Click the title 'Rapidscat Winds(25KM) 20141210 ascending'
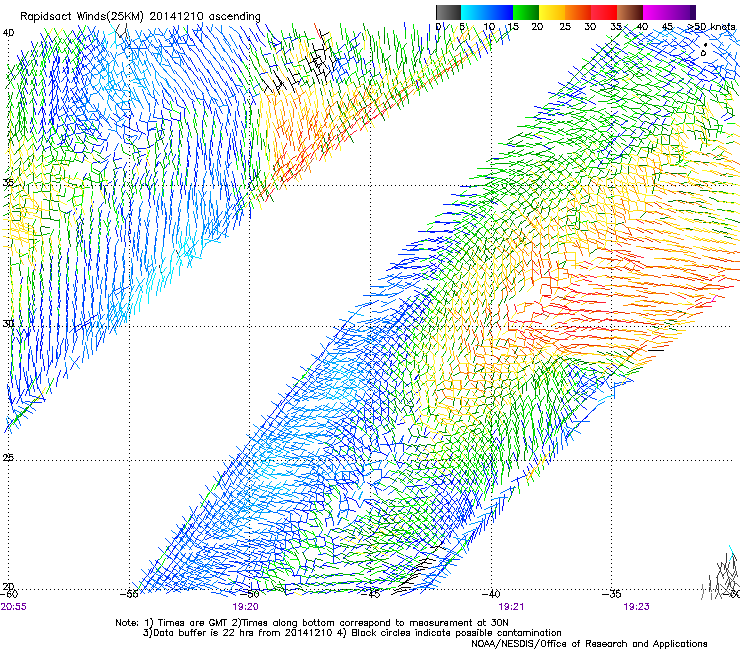The image size is (740, 650). tap(140, 17)
